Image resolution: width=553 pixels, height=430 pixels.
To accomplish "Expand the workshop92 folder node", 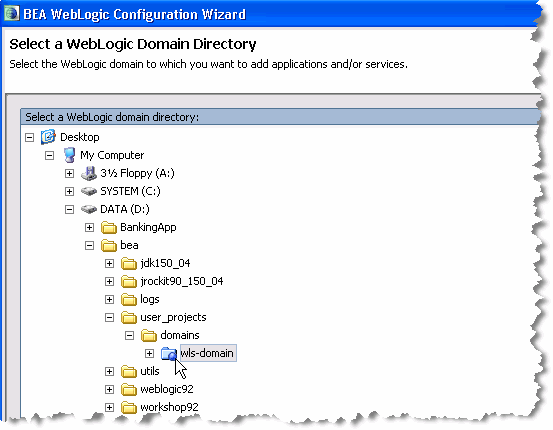I will [x=109, y=407].
